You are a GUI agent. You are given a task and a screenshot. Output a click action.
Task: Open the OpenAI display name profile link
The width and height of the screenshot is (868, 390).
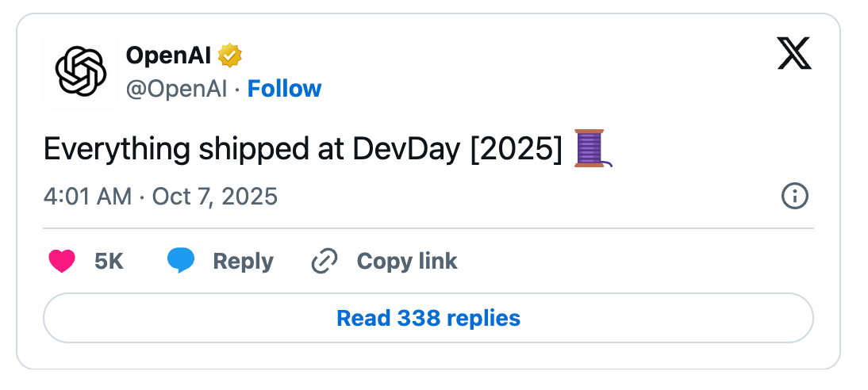click(x=170, y=55)
